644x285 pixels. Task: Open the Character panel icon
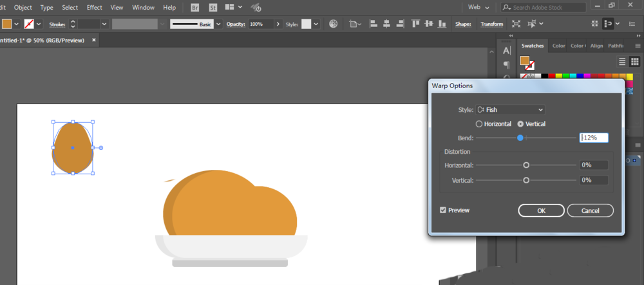[507, 50]
